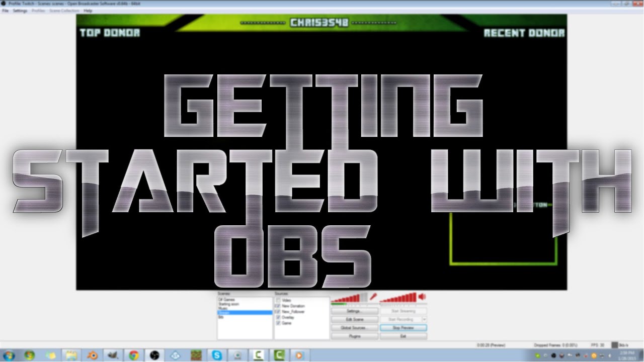Mute the microphone with the mic icon
644x362 pixels.
373,297
